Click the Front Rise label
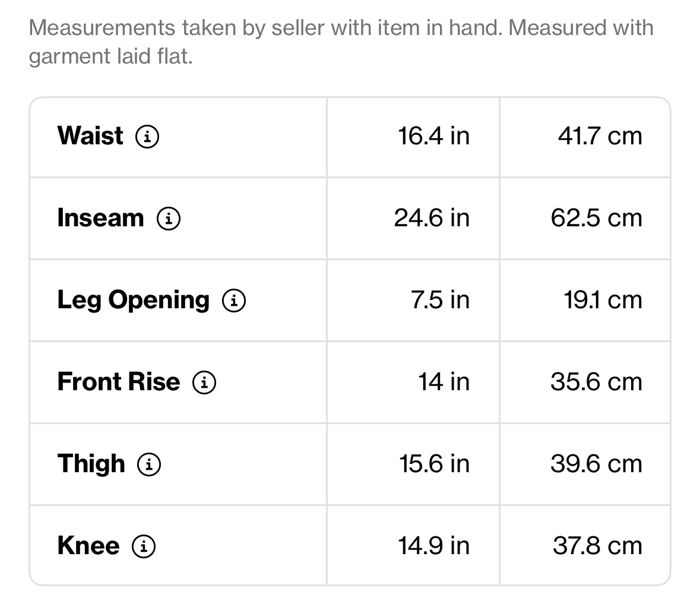This screenshot has height=610, width=700. [x=119, y=382]
